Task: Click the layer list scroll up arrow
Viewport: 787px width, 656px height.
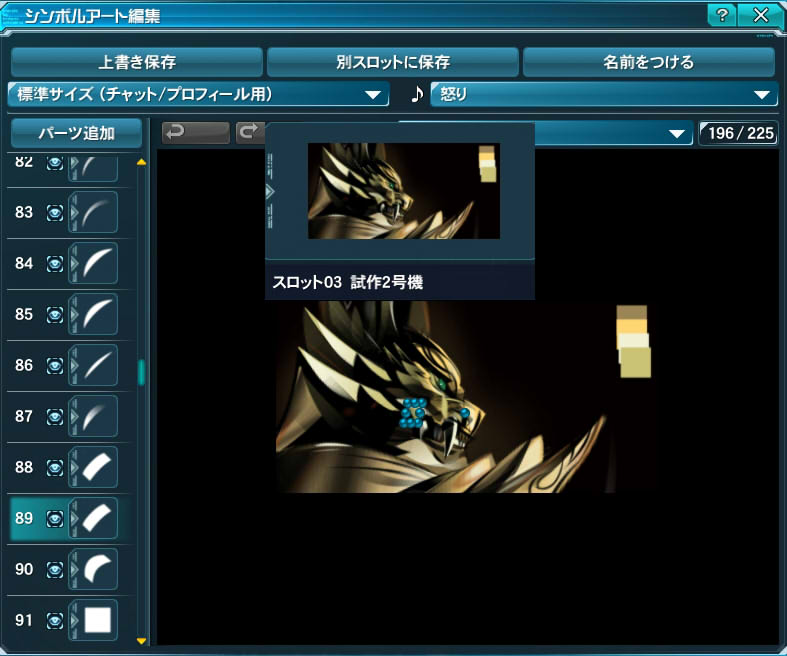Action: pyautogui.click(x=142, y=162)
